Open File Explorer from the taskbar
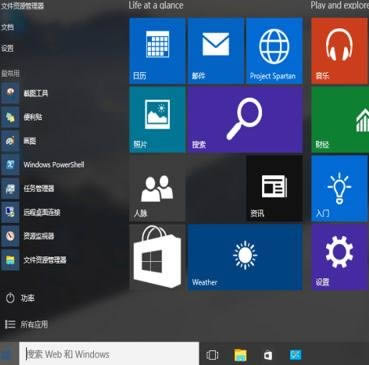 tap(240, 355)
